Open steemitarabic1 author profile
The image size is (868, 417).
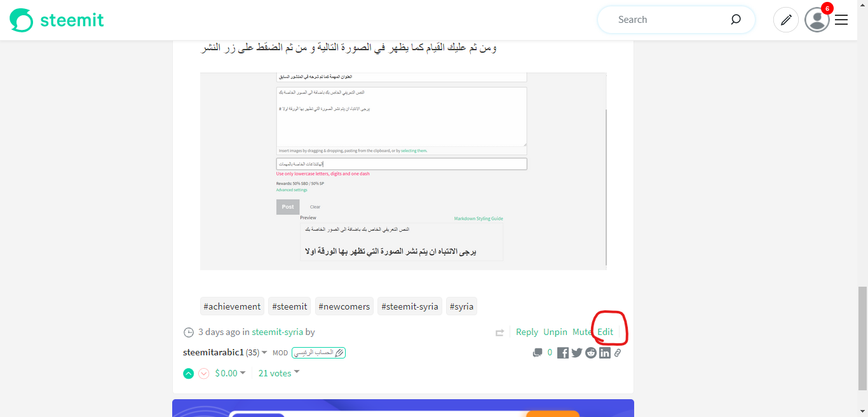pos(214,352)
